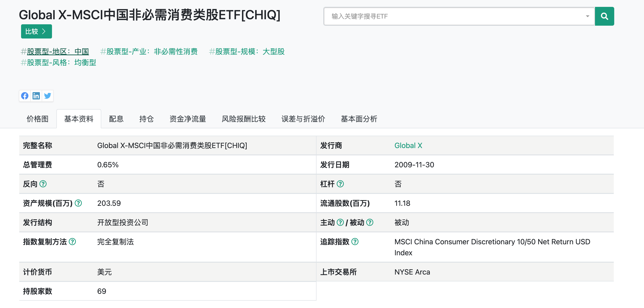The image size is (644, 308).
Task: Click help icon beside 资产规模(百万)
Action: click(78, 203)
